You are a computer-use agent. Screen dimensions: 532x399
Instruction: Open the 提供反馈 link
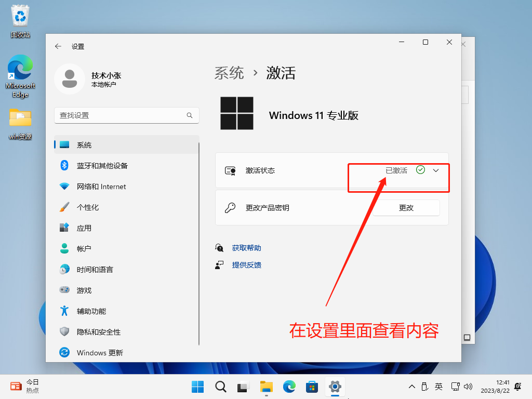247,265
